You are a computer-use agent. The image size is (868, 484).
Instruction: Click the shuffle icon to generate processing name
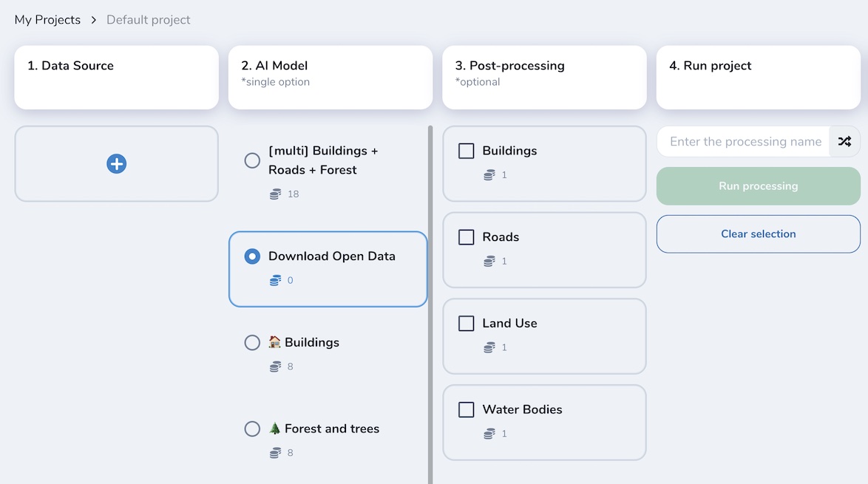(844, 141)
